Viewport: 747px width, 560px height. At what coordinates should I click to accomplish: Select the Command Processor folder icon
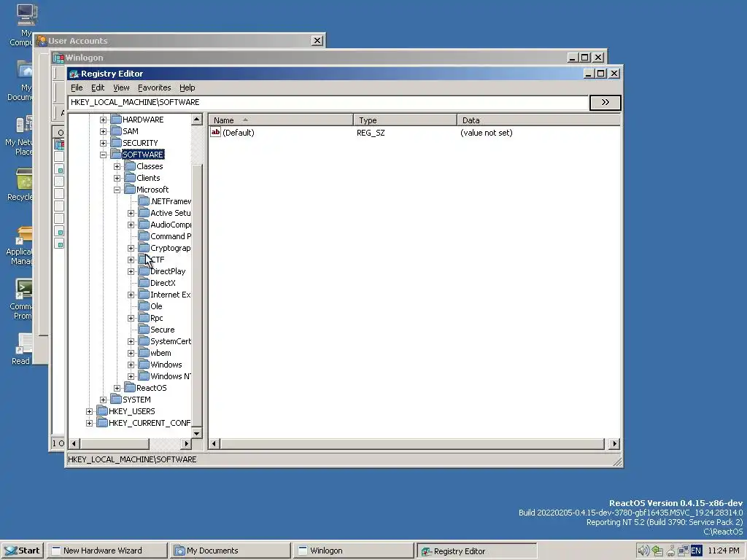(x=144, y=236)
